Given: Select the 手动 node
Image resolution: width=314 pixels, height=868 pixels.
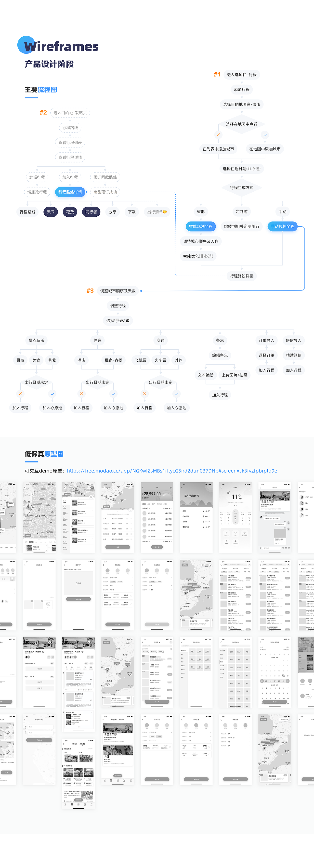Looking at the screenshot, I should [x=283, y=212].
